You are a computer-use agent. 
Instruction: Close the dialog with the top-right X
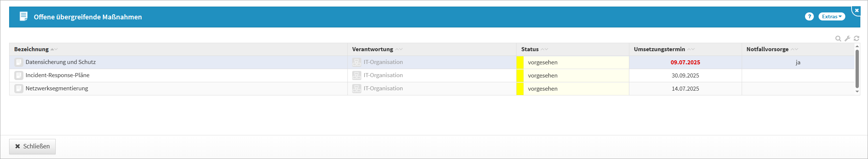[857, 11]
